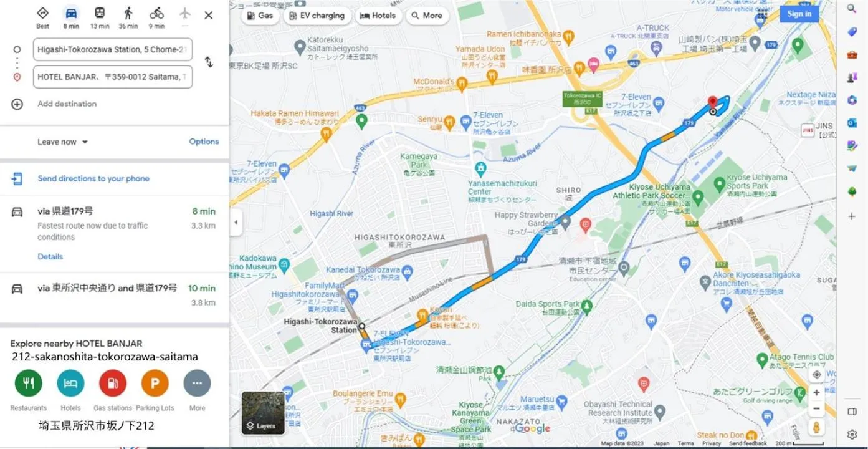The width and height of the screenshot is (868, 449).
Task: Toggle the Layers satellite thumbnail
Action: tap(263, 413)
